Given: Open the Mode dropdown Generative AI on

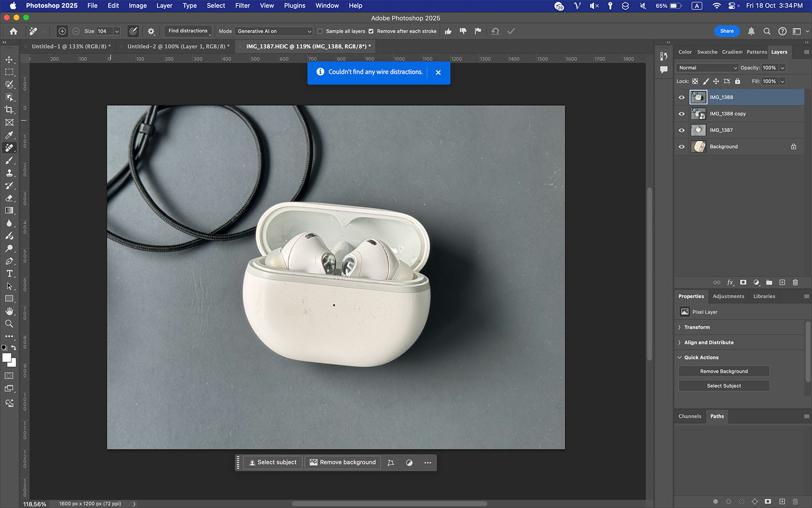Looking at the screenshot, I should point(274,31).
